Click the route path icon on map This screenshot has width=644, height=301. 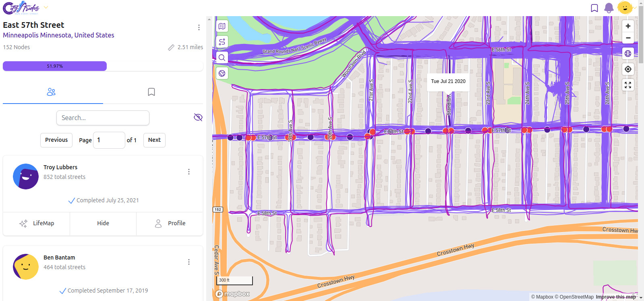pyautogui.click(x=222, y=42)
